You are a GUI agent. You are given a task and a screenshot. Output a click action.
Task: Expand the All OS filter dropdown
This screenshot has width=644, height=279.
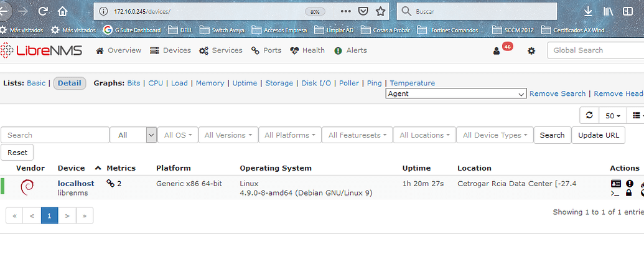pos(178,135)
